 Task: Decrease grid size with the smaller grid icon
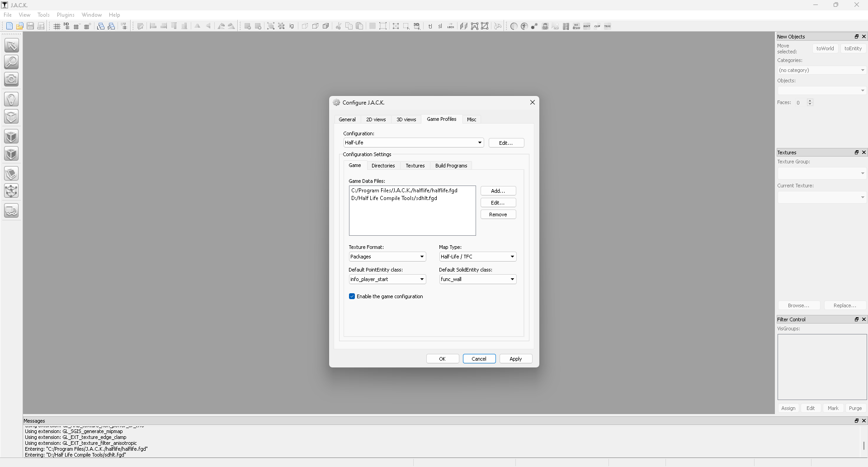pos(77,26)
